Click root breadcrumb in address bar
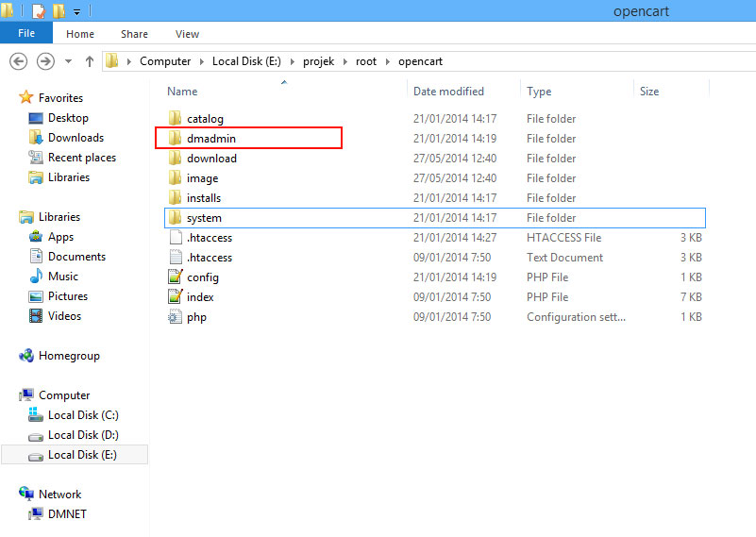The width and height of the screenshot is (756, 537). [366, 61]
